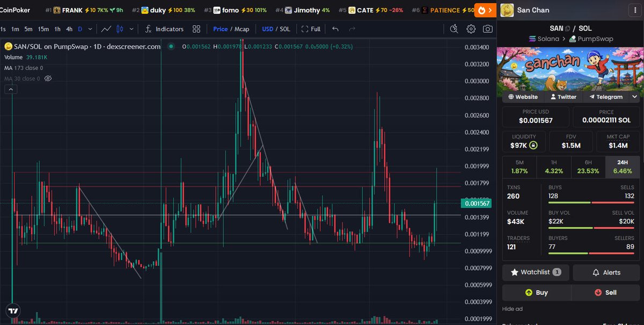Toggle visibility of MA 30 indicator

coord(48,78)
